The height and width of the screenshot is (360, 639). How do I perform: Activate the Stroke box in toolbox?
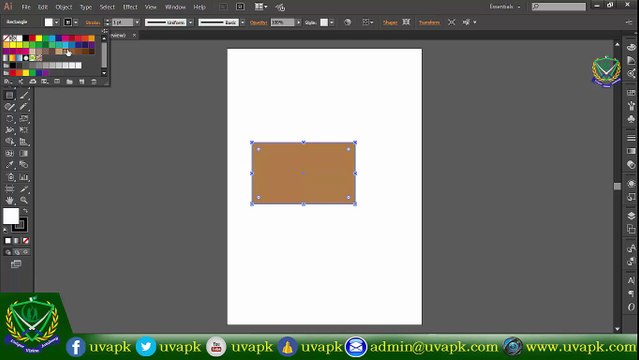(x=21, y=225)
